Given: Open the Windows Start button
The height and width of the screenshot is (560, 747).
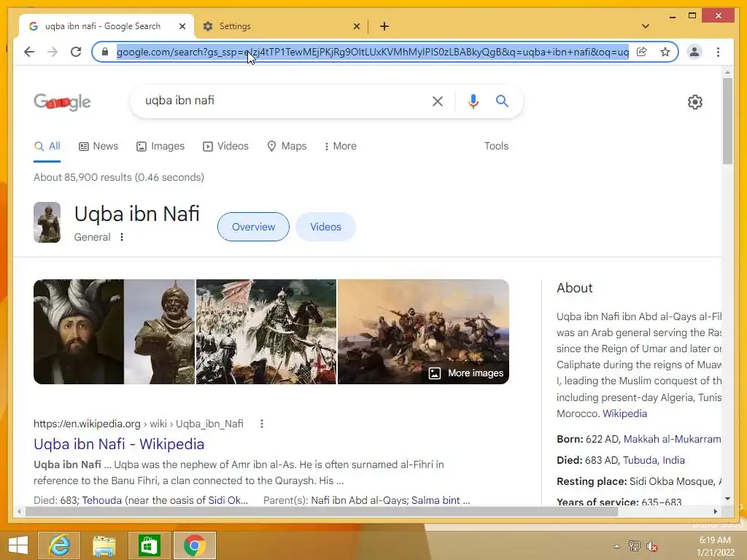Looking at the screenshot, I should click(18, 545).
